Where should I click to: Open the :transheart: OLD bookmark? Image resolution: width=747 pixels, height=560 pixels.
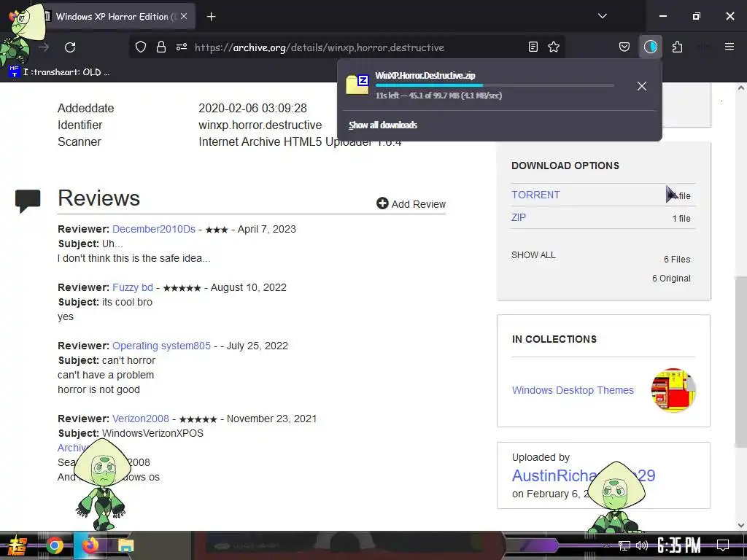click(x=60, y=72)
